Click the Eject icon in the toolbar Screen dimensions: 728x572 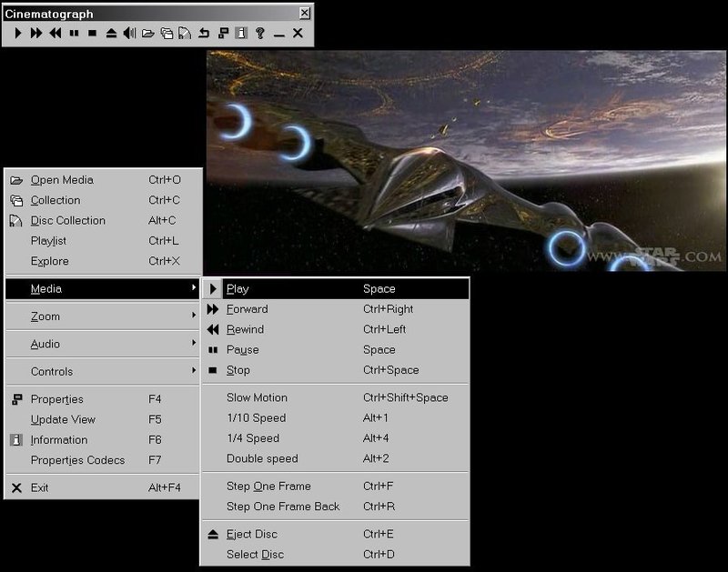(x=111, y=33)
